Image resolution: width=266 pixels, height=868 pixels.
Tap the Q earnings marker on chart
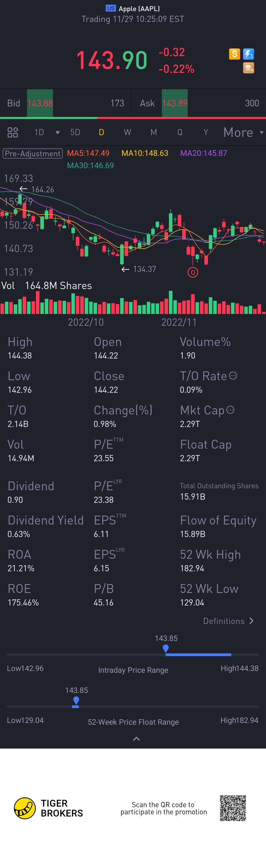pos(193,272)
